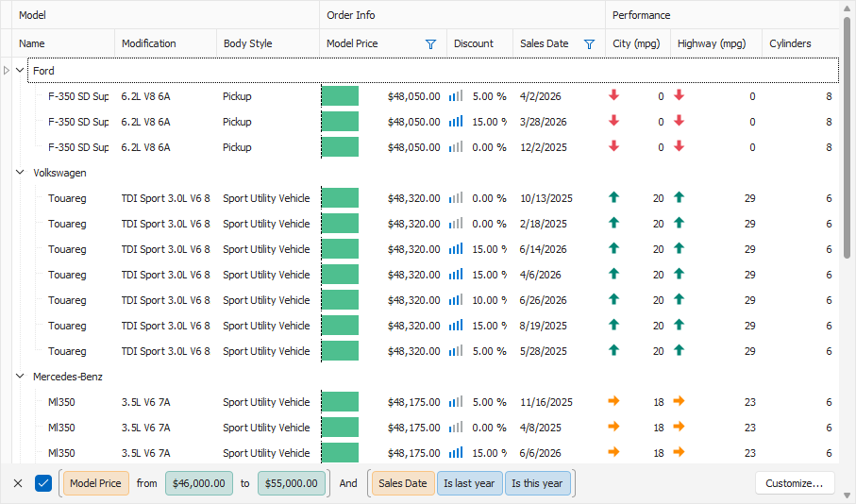Sort by the Name column header
Screen dimensions: 856x504
tap(63, 43)
